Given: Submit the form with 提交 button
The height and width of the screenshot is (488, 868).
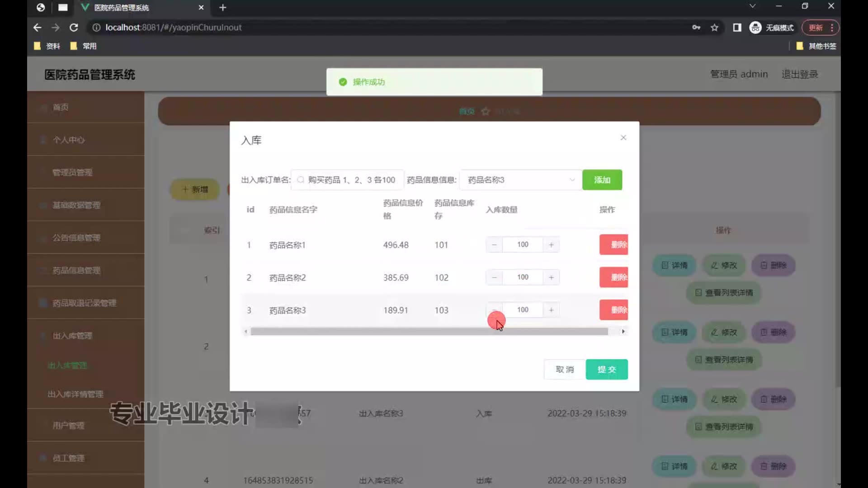Looking at the screenshot, I should coord(606,370).
